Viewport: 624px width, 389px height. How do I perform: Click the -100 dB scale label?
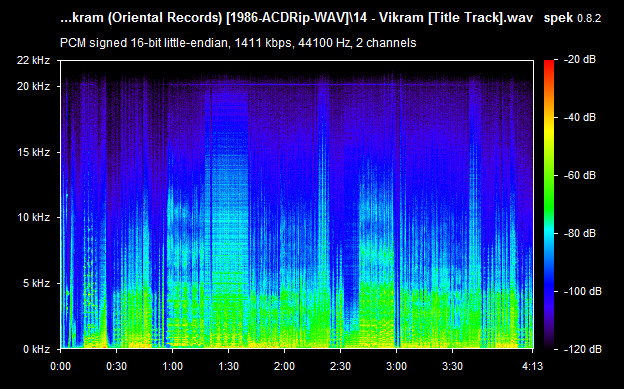click(x=582, y=291)
